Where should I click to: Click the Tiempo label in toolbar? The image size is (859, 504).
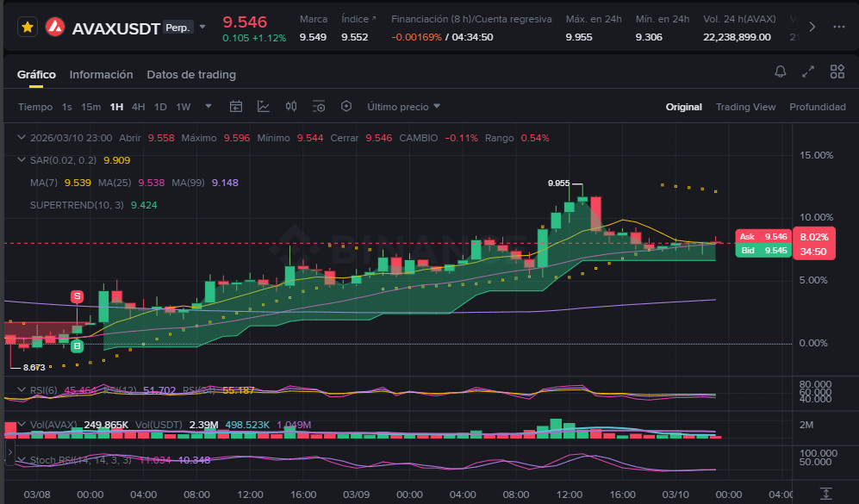(35, 107)
